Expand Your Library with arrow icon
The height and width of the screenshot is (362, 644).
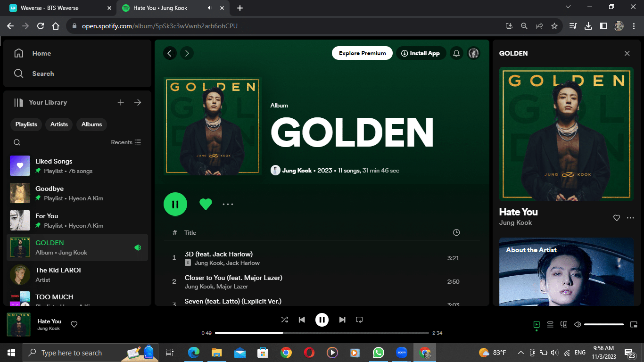coord(138,102)
